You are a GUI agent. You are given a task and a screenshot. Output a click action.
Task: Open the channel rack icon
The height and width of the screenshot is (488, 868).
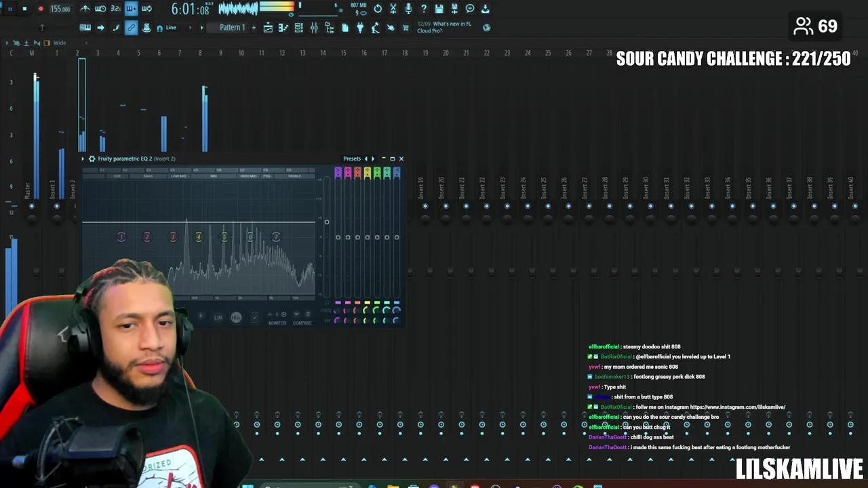(298, 28)
